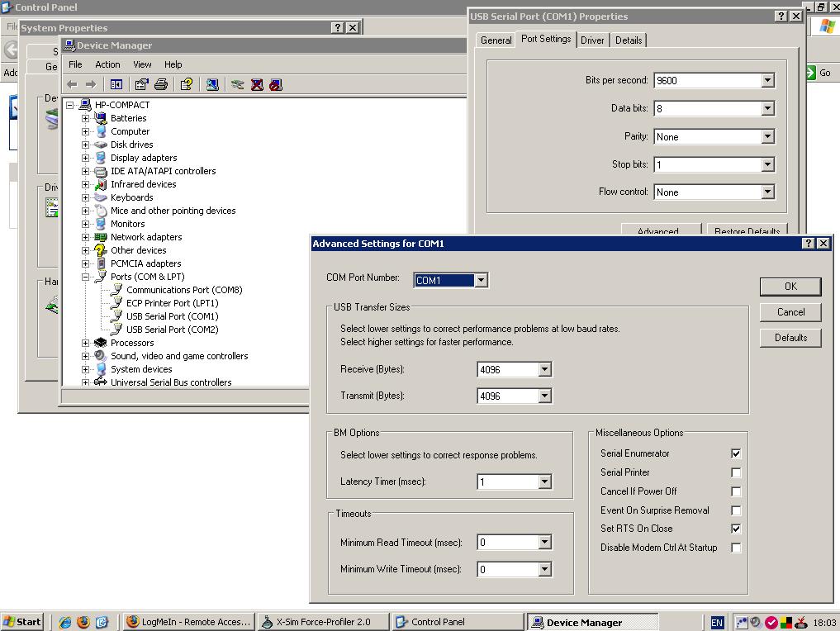Click the Network adapters category icon
The width and height of the screenshot is (840, 631).
[100, 237]
